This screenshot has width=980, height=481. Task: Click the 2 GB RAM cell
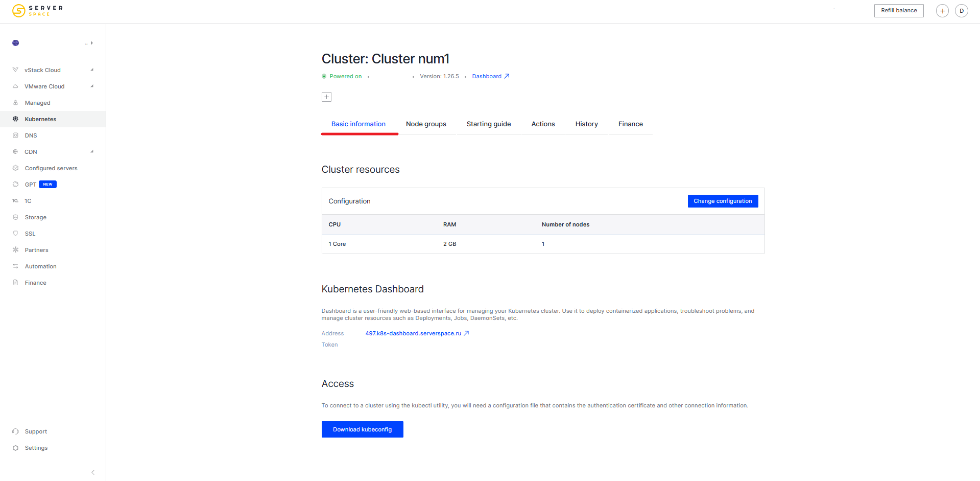coord(450,244)
